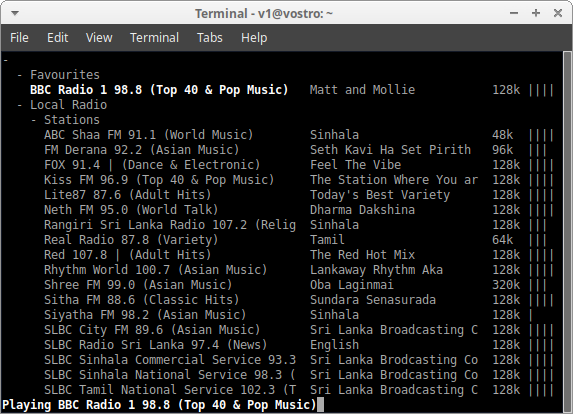
Task: Click 'Today's Best Variety' description
Action: tap(380, 195)
